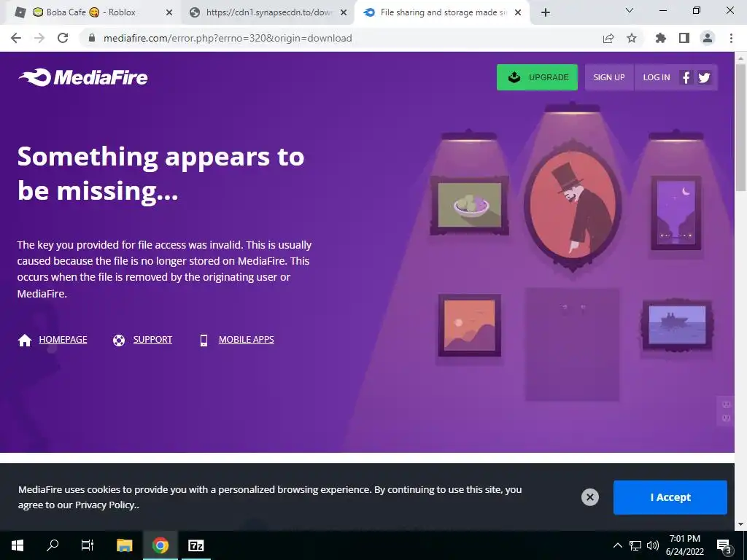
Task: Show hidden system tray icons
Action: coord(617,545)
